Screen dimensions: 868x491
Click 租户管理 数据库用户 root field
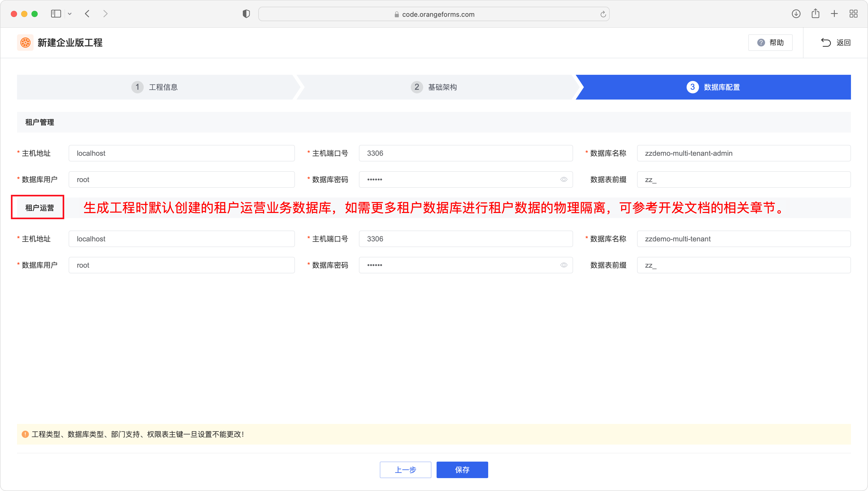(x=181, y=179)
